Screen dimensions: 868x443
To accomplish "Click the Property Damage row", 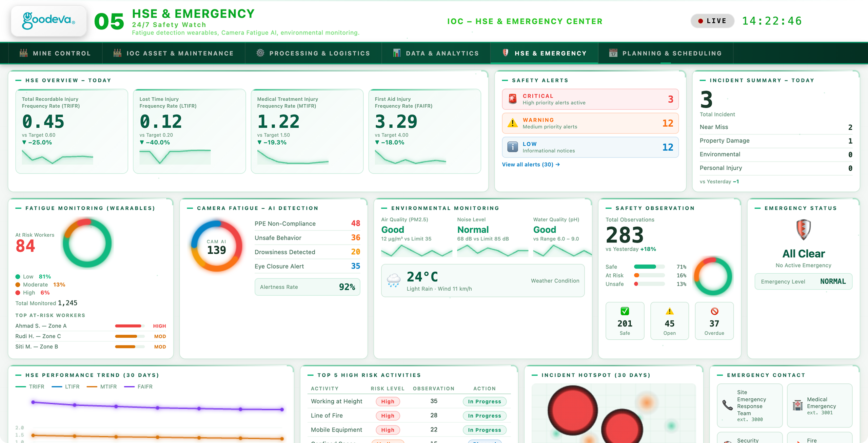I will tap(776, 141).
